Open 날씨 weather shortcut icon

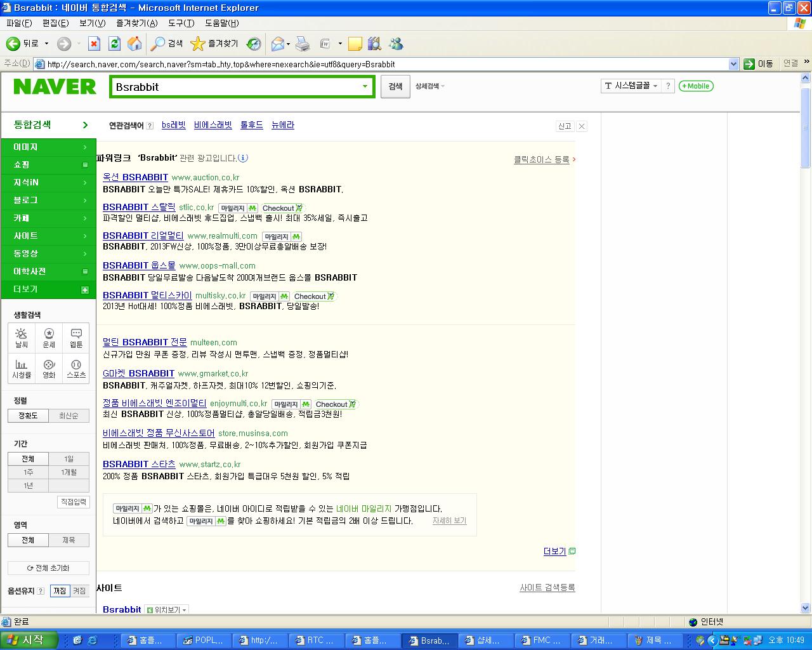pos(22,338)
